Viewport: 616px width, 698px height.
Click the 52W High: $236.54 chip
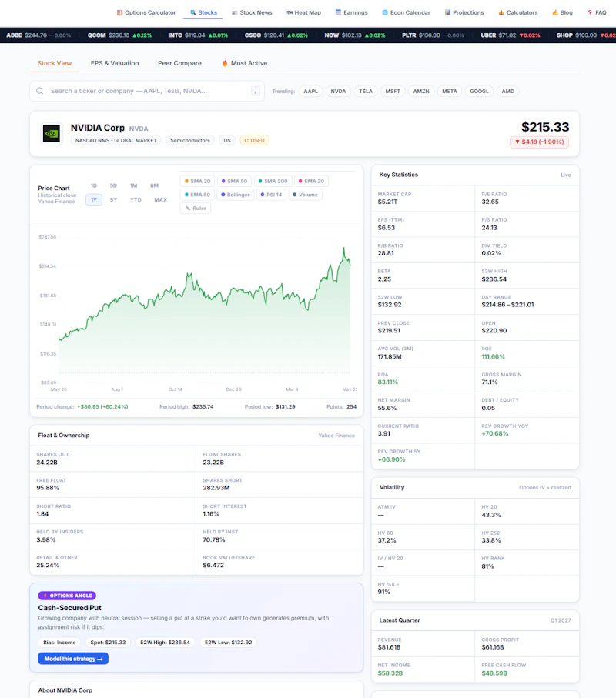(x=165, y=643)
